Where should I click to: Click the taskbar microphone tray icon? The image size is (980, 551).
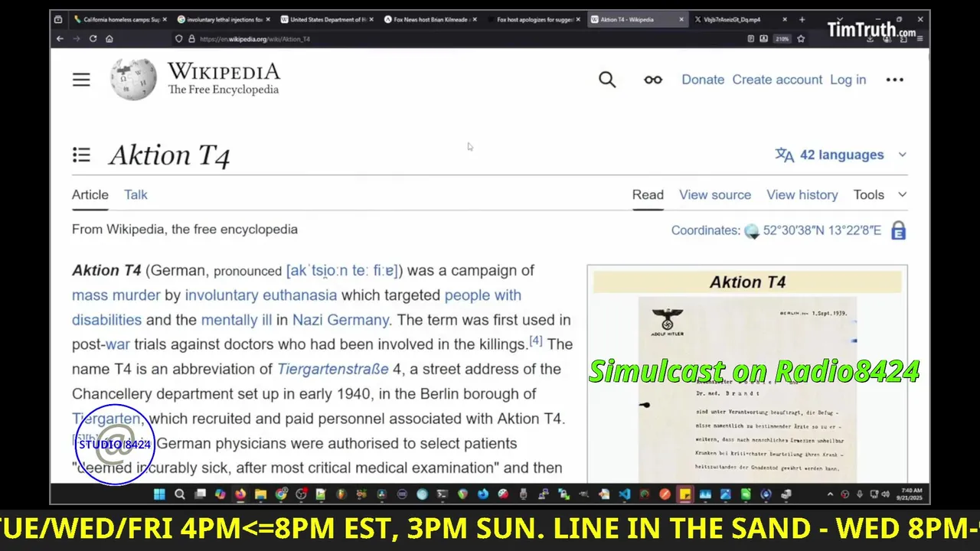pos(859,494)
